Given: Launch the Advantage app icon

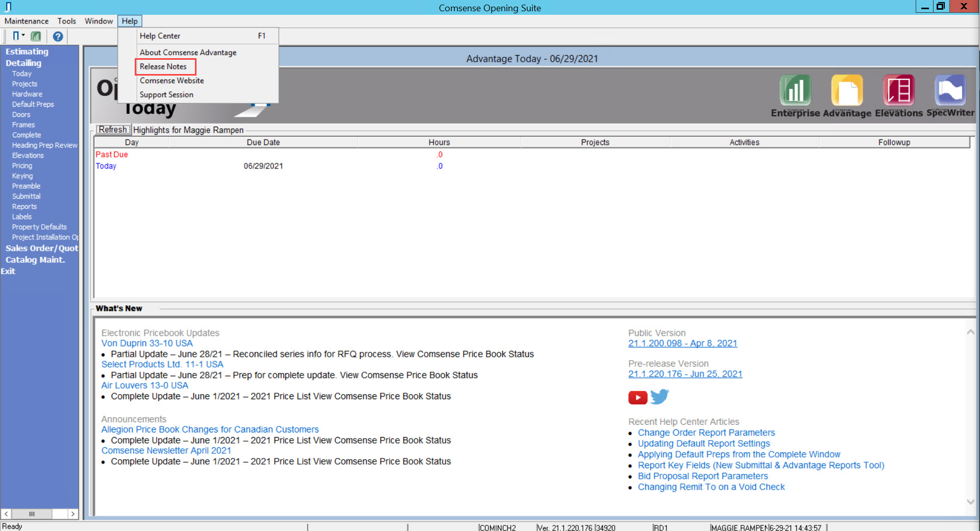Looking at the screenshot, I should [x=847, y=90].
